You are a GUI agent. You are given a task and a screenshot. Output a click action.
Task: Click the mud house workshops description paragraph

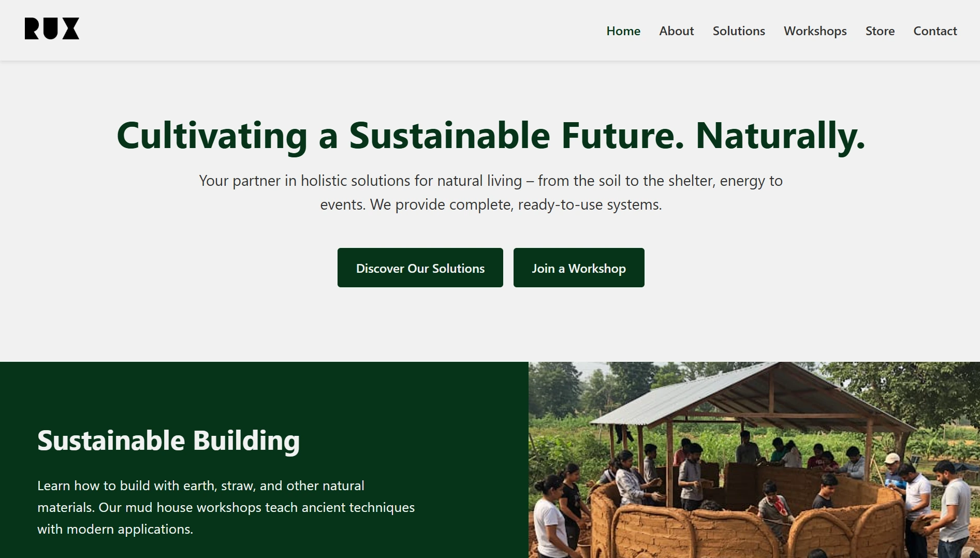point(226,507)
